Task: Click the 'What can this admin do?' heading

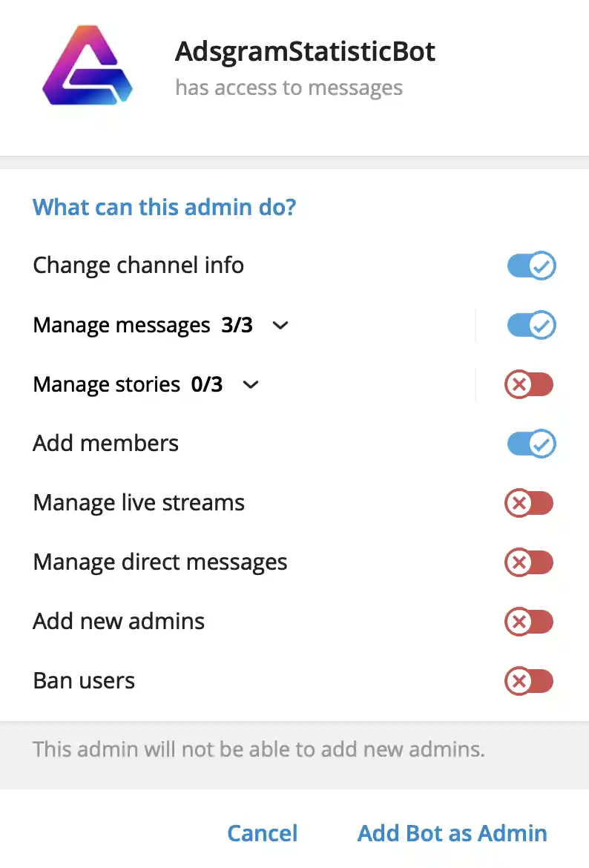Action: 165,207
